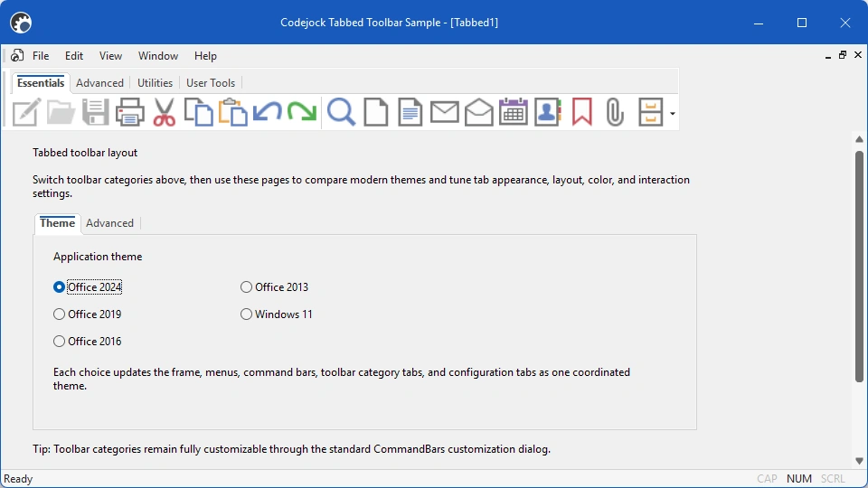
Task: Select the Office 2024 theme radio button
Action: [59, 286]
